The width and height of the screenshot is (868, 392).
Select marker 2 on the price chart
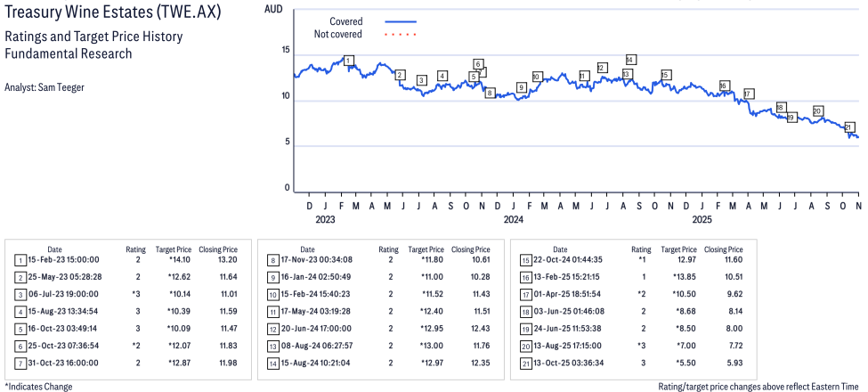point(400,75)
